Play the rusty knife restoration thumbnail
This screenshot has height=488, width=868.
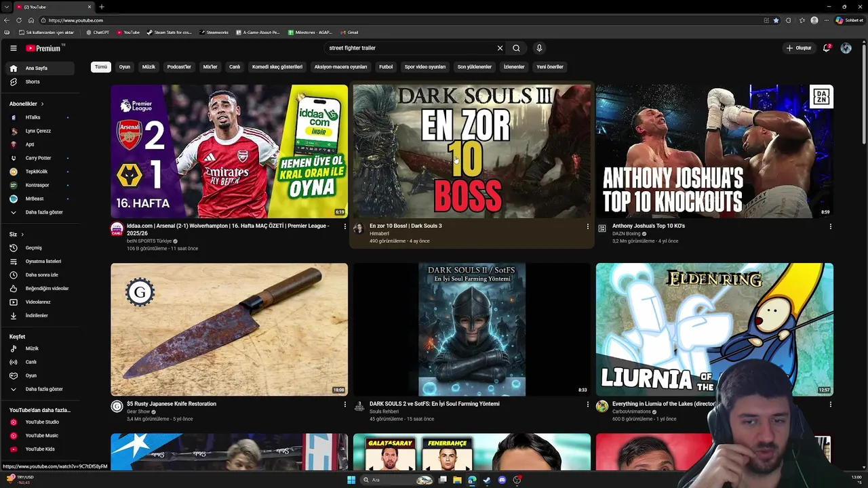[x=229, y=329]
